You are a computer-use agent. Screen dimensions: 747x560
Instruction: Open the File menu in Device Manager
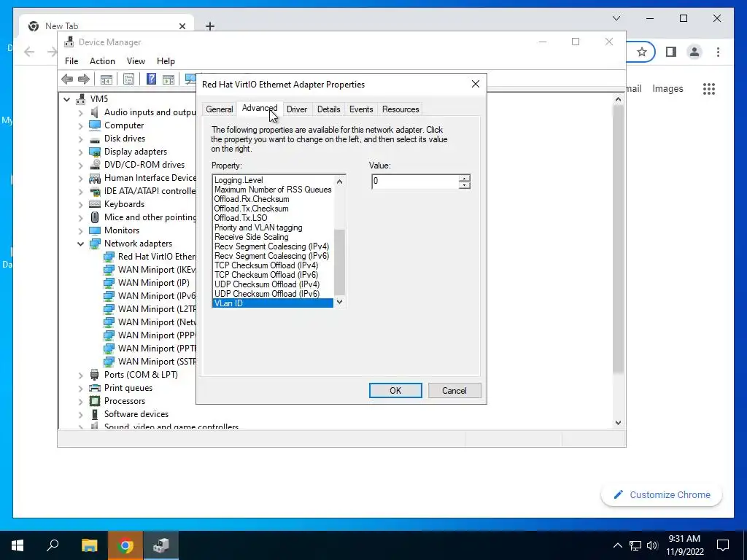[71, 61]
